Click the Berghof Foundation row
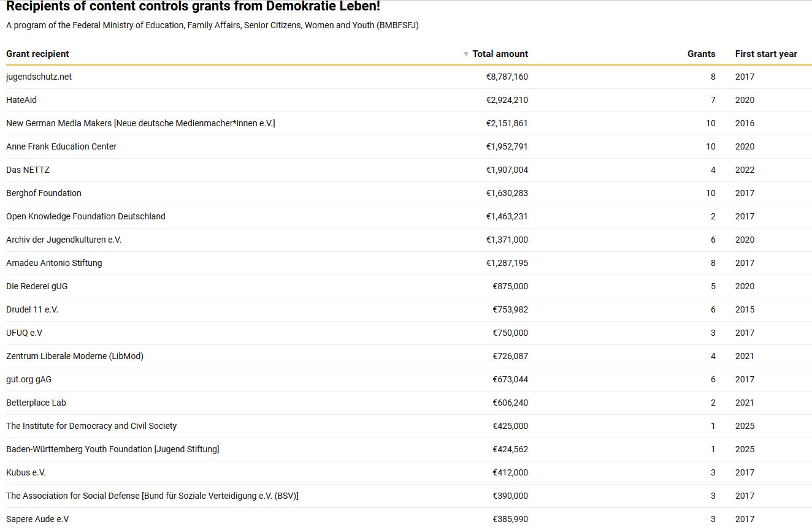 tap(44, 193)
